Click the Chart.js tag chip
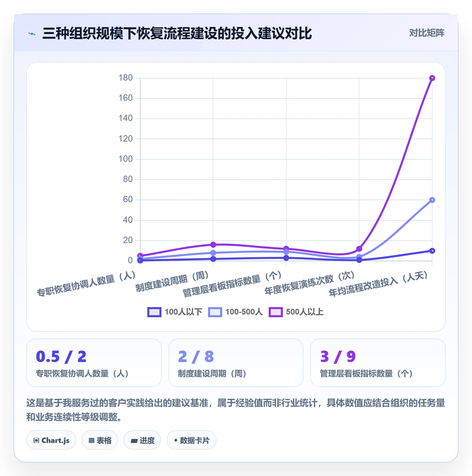The height and width of the screenshot is (476, 472). pos(51,440)
